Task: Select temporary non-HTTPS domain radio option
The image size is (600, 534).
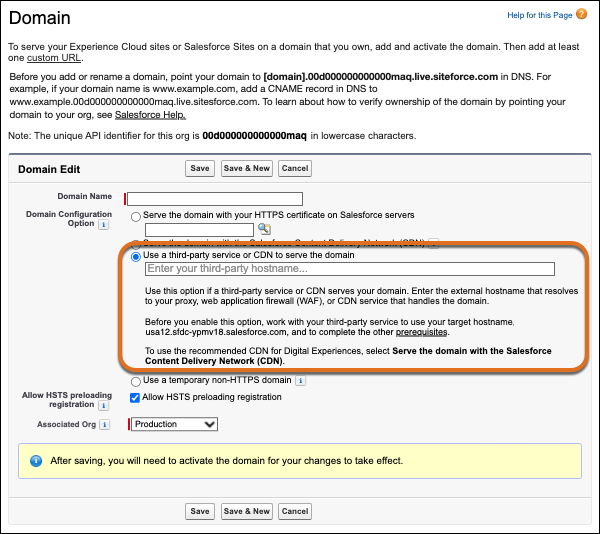Action: [x=136, y=382]
